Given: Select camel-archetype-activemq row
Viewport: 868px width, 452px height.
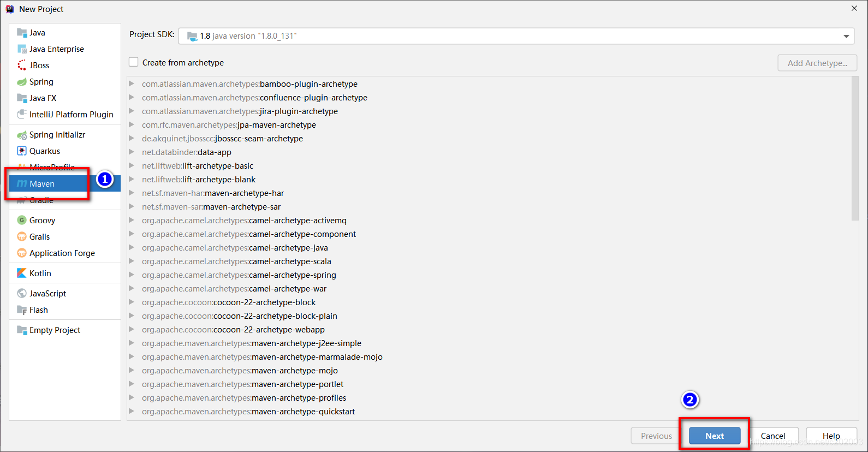Looking at the screenshot, I should click(x=489, y=221).
